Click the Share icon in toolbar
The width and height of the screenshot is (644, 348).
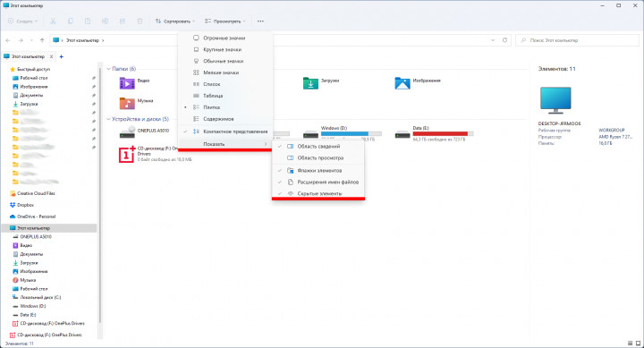coord(123,21)
